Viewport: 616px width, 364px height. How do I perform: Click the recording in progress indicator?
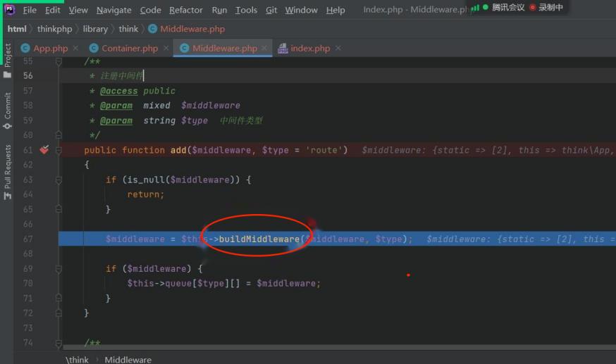pyautogui.click(x=546, y=7)
